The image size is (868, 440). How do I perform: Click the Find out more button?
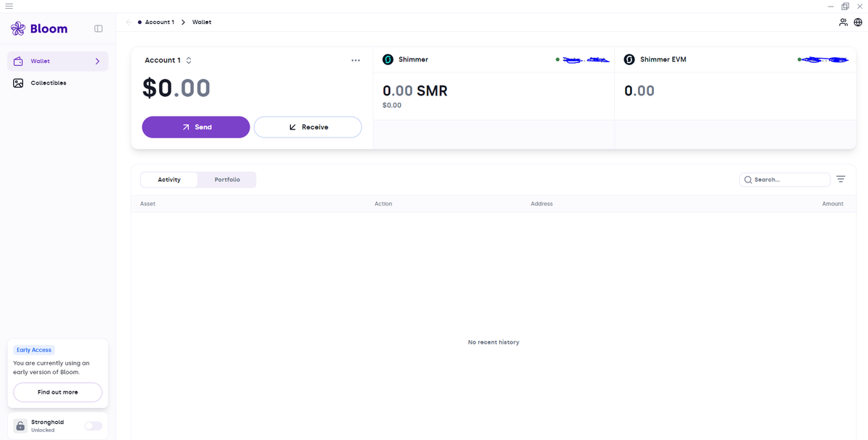pos(58,392)
